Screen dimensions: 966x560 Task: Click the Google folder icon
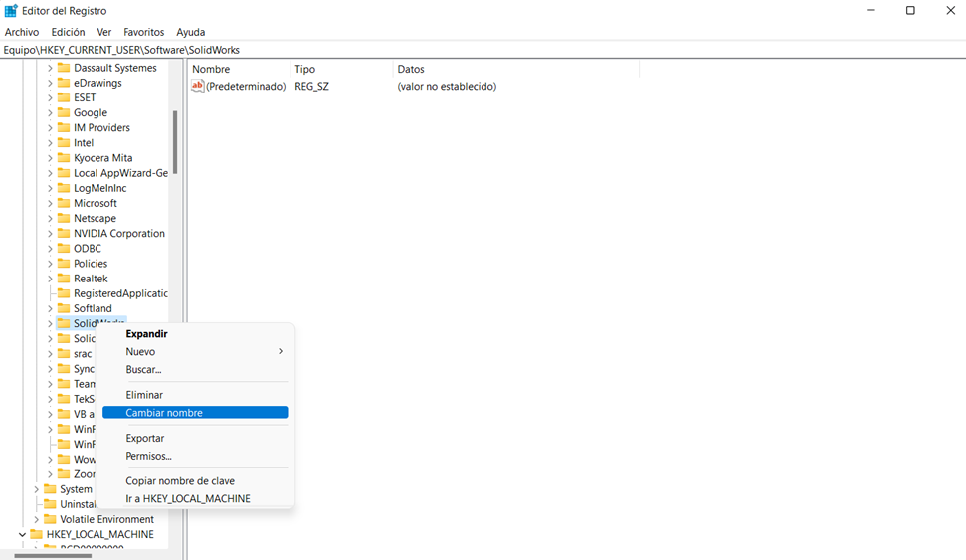coord(64,112)
